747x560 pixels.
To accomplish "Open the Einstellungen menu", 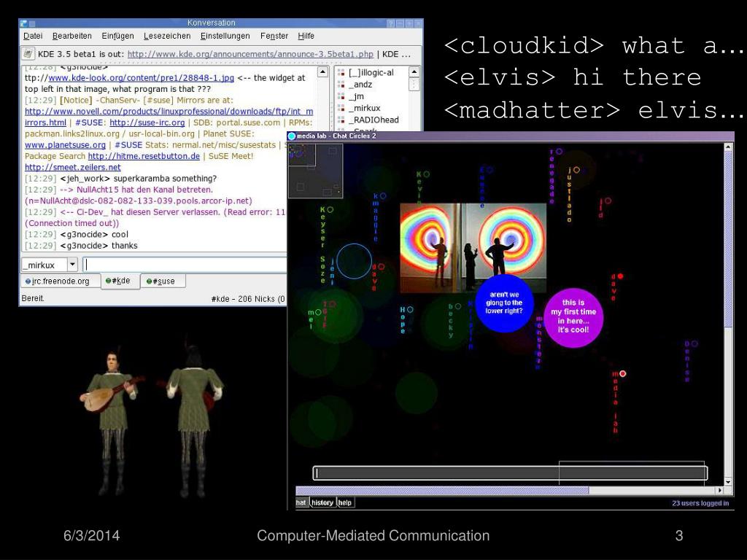I will point(225,36).
